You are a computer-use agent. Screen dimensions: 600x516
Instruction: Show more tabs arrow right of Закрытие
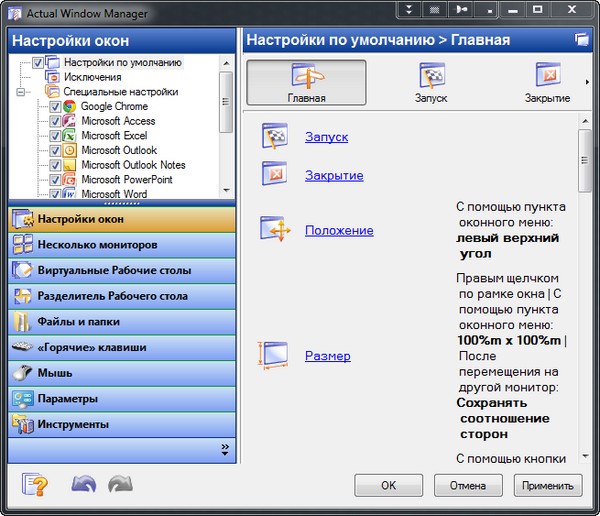[x=587, y=82]
